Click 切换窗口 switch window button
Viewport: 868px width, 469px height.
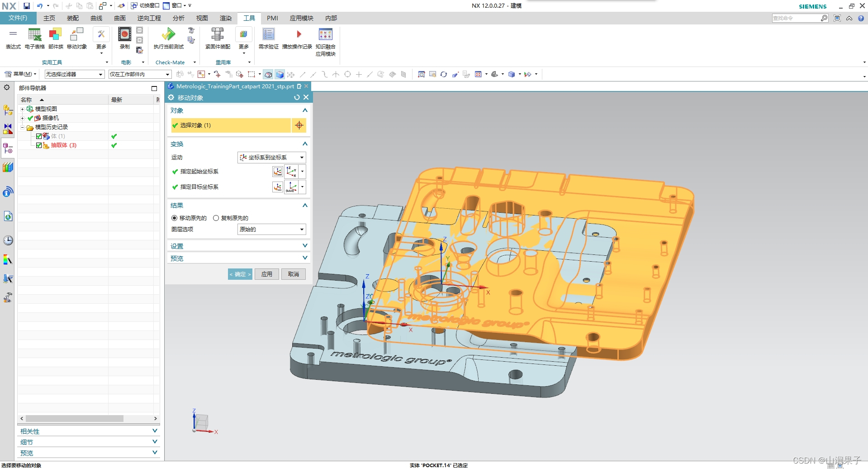(x=145, y=5)
